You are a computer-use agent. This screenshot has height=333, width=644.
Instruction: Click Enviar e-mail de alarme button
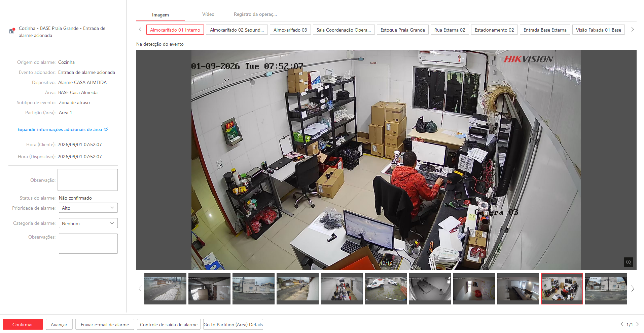coord(105,324)
